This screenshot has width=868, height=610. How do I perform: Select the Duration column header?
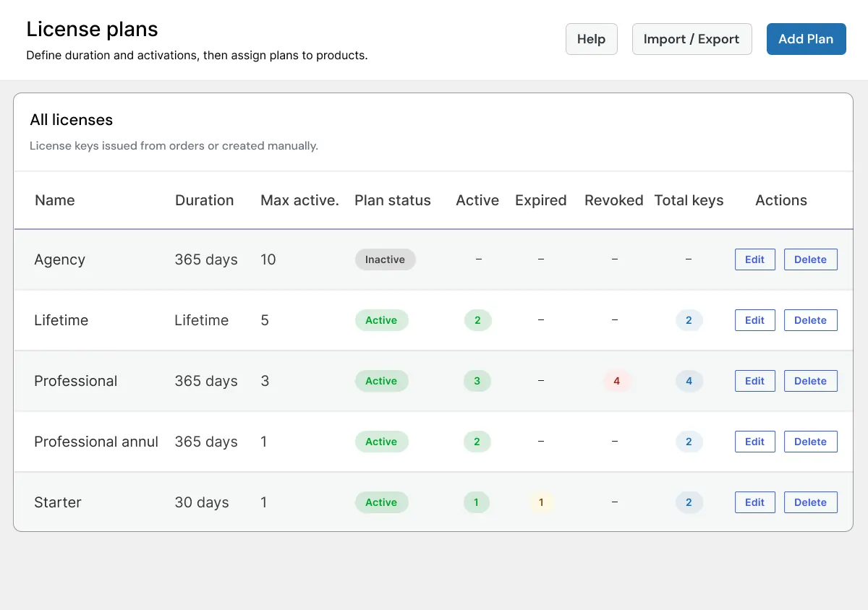tap(205, 201)
